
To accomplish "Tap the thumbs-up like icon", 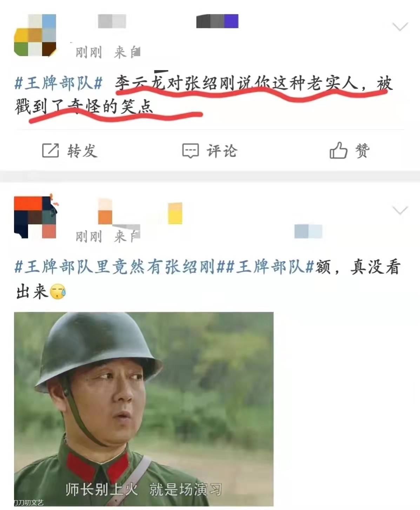I will click(x=338, y=150).
